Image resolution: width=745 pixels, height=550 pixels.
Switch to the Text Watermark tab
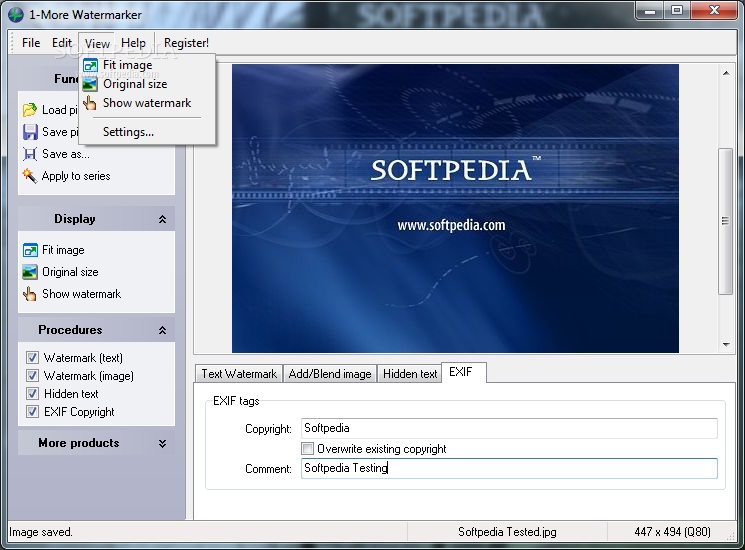click(x=239, y=374)
